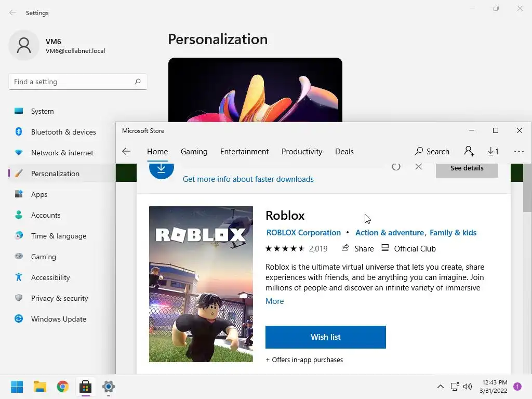Dismiss the faster downloads banner
Screen dimensions: 532x399
point(419,167)
